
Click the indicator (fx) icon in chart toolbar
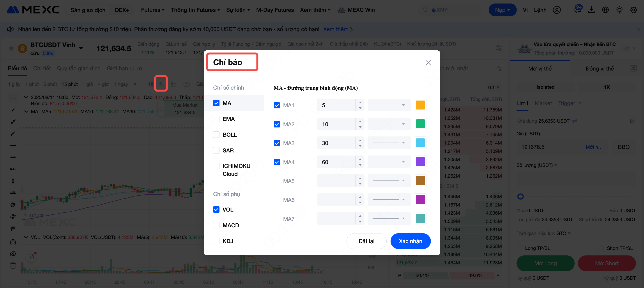click(161, 84)
